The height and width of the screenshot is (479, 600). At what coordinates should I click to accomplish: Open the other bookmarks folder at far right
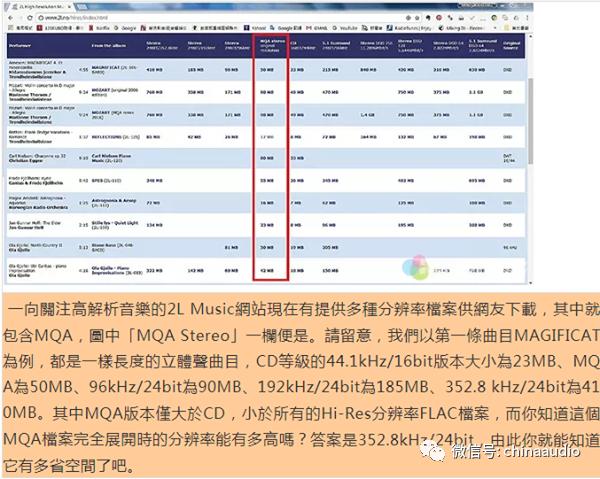coord(516,28)
